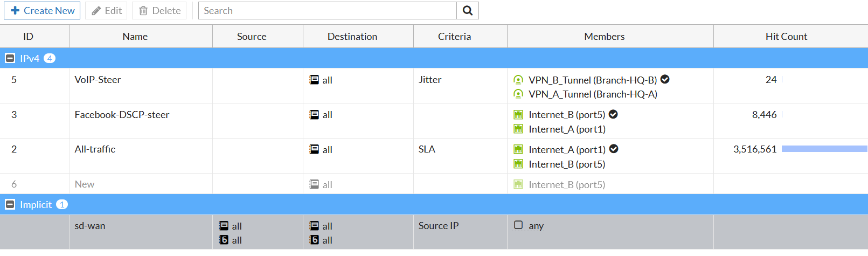Click hit count 24 for VoIP-Steer
The image size is (868, 256).
coord(771,80)
